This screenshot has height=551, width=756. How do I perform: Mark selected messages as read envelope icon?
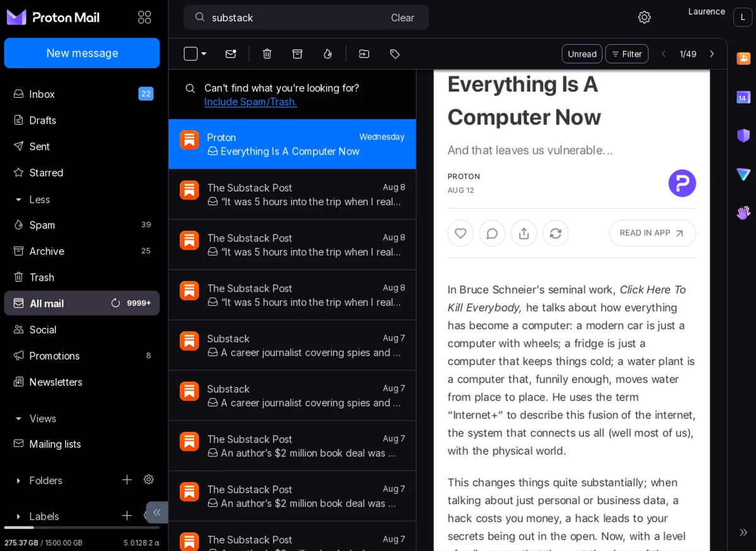(231, 54)
